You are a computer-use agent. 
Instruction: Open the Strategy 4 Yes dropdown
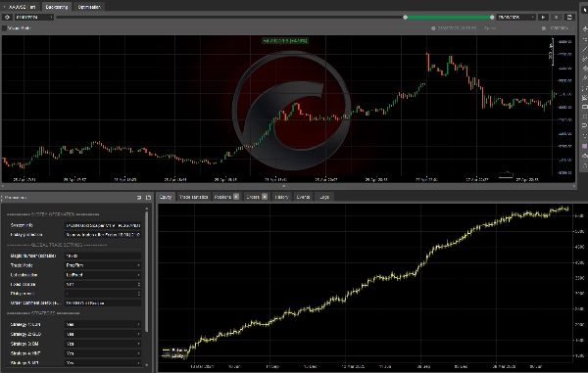[103, 353]
